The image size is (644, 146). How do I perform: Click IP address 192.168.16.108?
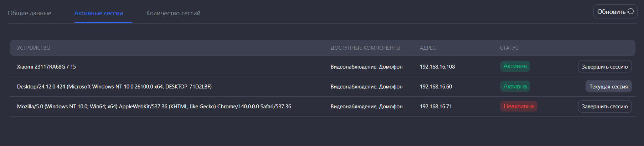click(437, 67)
